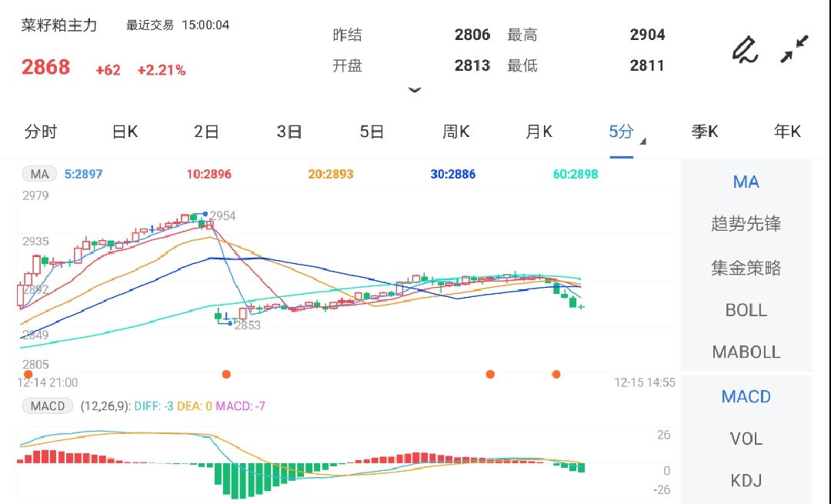Image resolution: width=831 pixels, height=504 pixels.
Task: Select 趋势先锋 indicator
Action: [746, 224]
